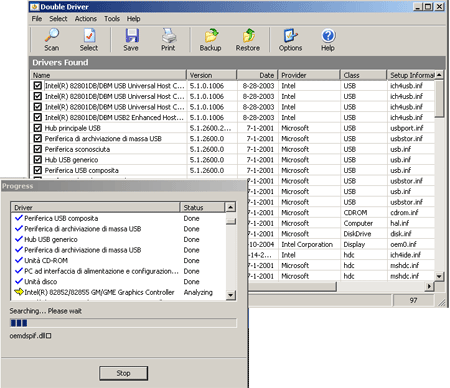450x388 pixels.
Task: Sort drivers by Provider column header
Action: (309, 75)
